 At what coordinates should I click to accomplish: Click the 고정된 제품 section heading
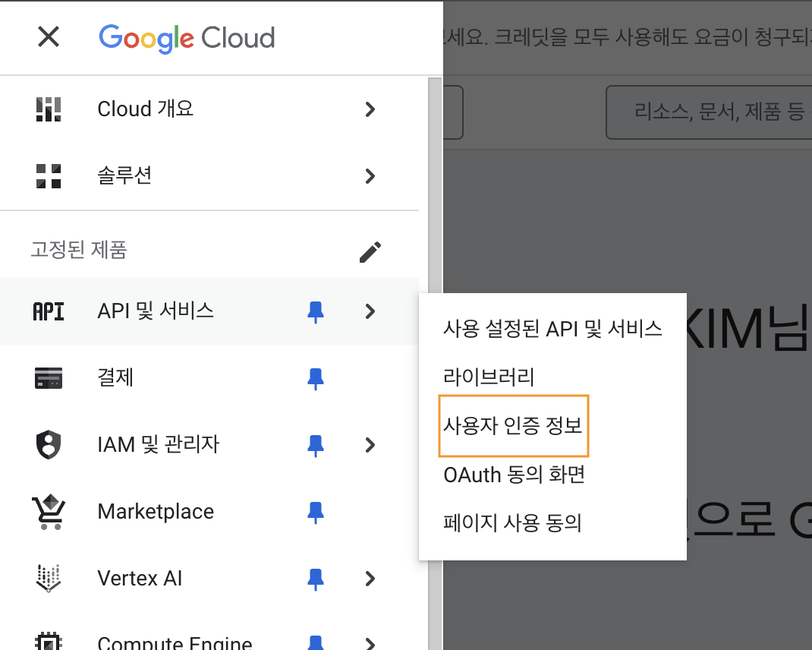coord(79,250)
